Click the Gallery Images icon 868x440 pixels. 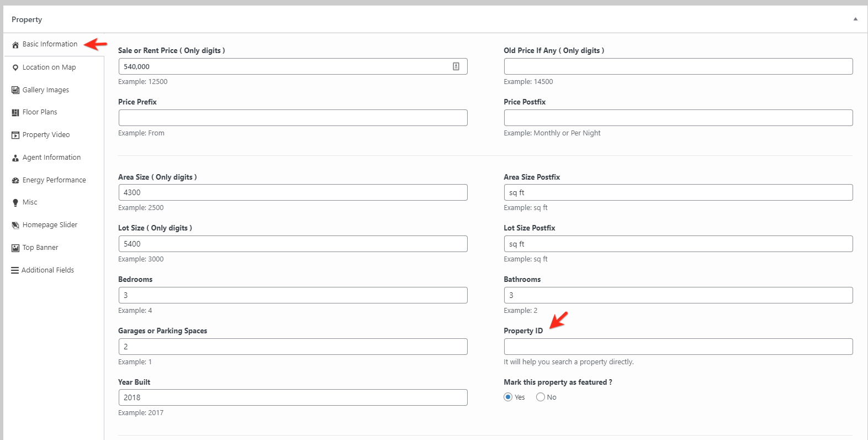pos(15,90)
